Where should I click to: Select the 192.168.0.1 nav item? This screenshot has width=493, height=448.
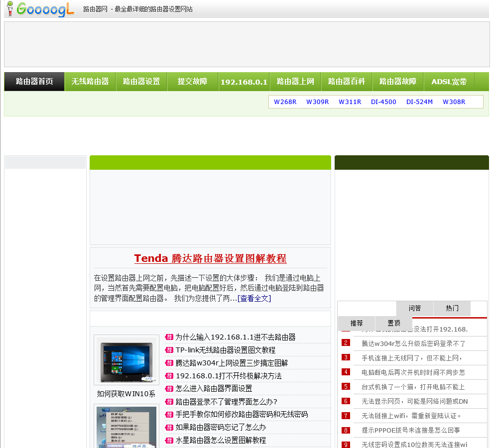click(x=244, y=82)
